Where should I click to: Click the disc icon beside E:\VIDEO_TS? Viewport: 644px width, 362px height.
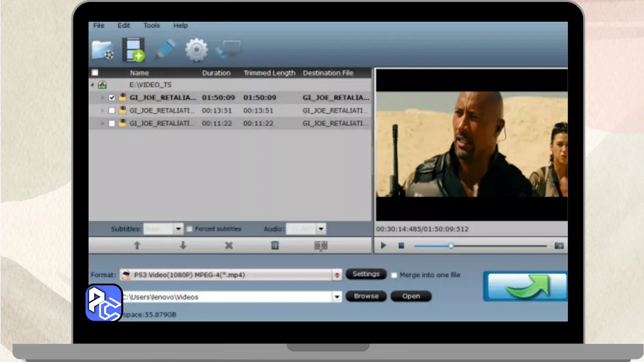click(102, 85)
